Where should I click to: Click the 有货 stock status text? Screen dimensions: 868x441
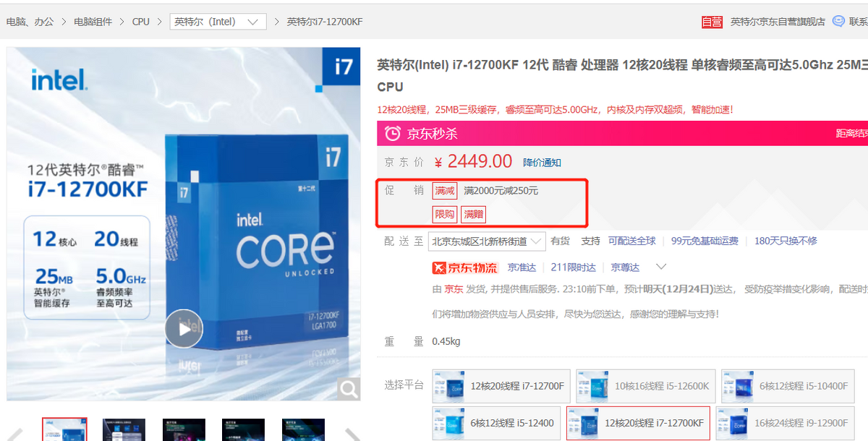point(561,241)
